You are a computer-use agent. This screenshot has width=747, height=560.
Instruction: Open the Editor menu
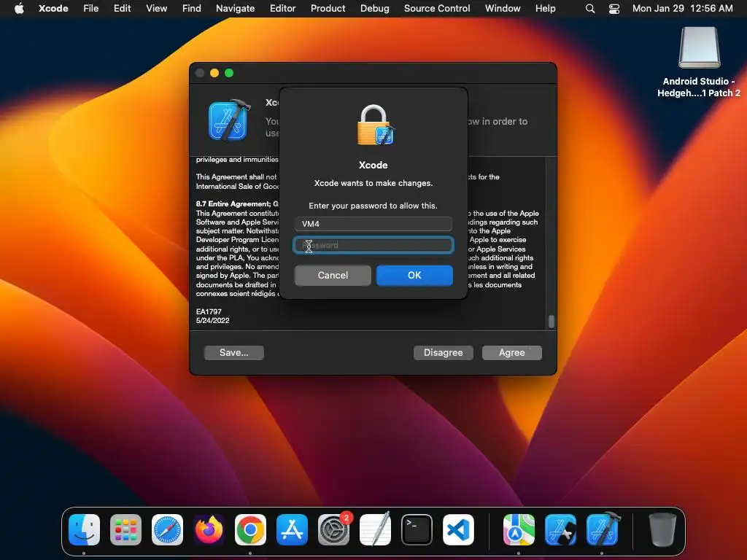coord(282,8)
